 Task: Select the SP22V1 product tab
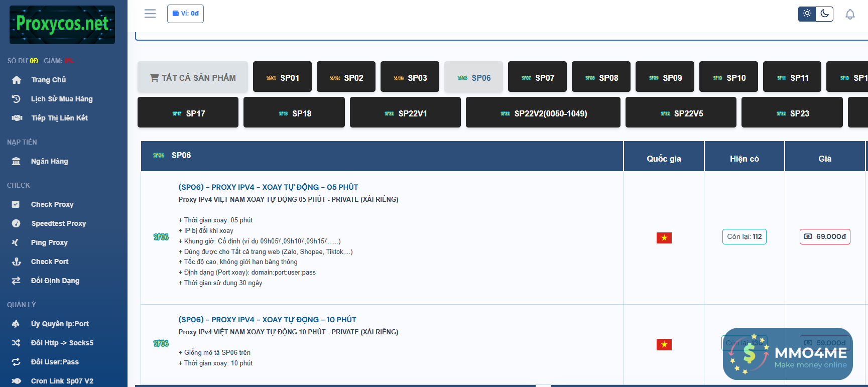(x=405, y=112)
